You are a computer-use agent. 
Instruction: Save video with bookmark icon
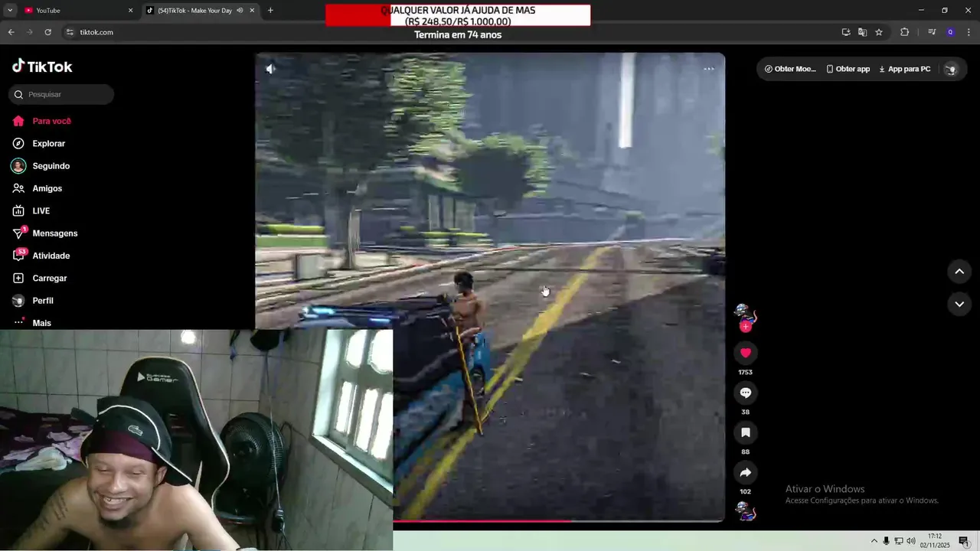click(x=746, y=432)
